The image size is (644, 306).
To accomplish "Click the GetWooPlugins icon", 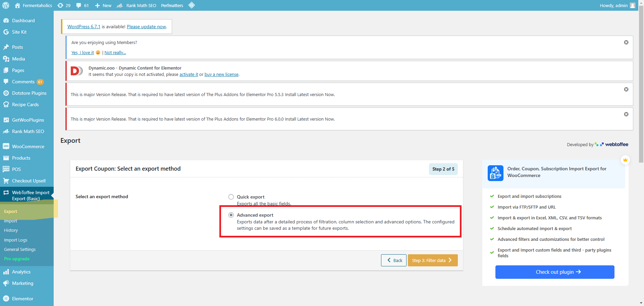I will (6, 120).
